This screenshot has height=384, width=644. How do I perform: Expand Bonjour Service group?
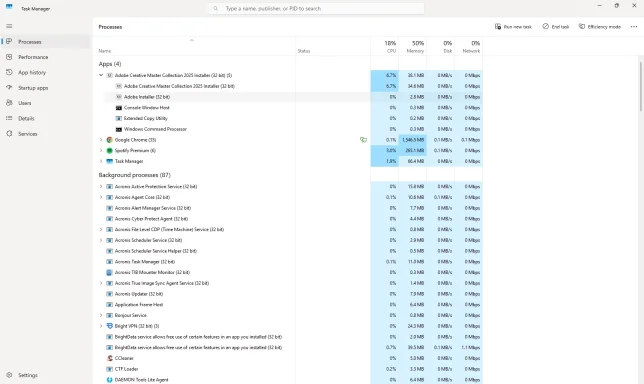[101, 315]
